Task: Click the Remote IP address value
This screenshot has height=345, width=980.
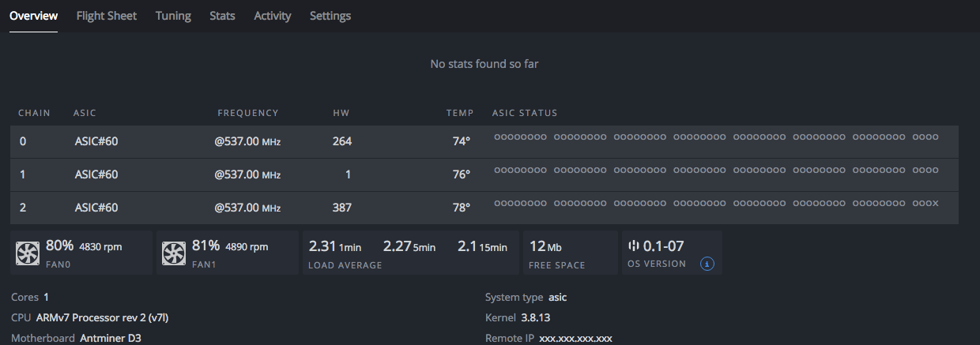Action: pos(575,338)
